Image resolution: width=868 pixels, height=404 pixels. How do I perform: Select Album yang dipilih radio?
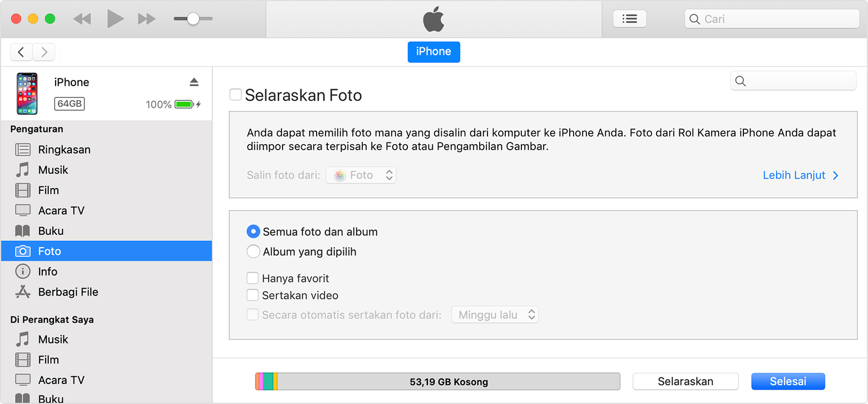pyautogui.click(x=253, y=252)
